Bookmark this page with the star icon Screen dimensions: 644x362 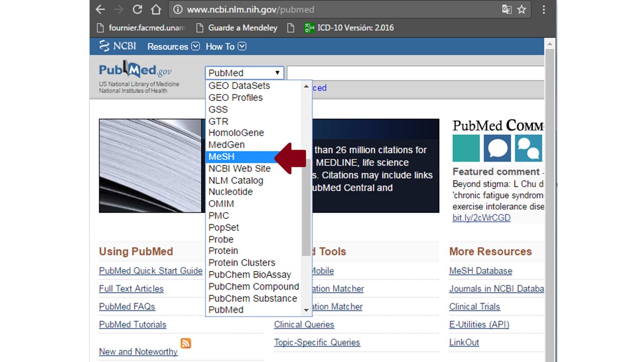coord(522,10)
